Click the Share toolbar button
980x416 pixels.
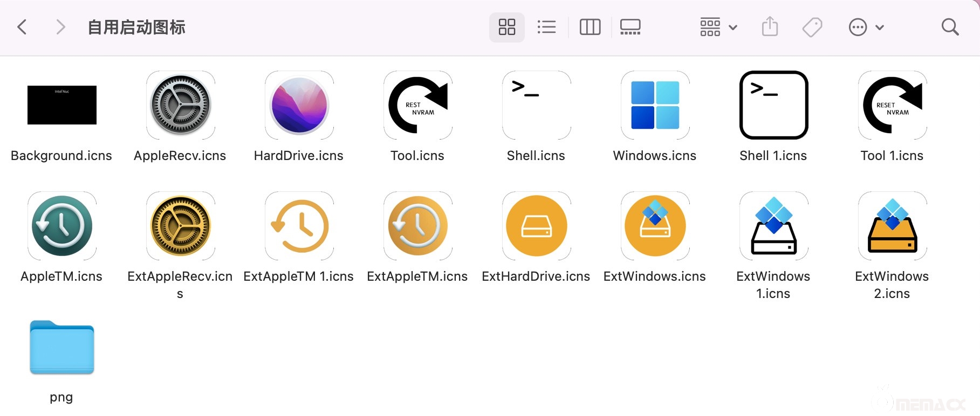click(x=770, y=27)
